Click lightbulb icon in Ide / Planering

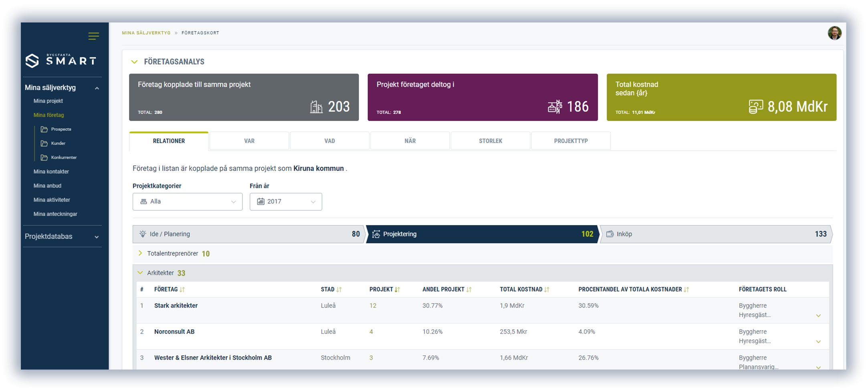pos(143,234)
